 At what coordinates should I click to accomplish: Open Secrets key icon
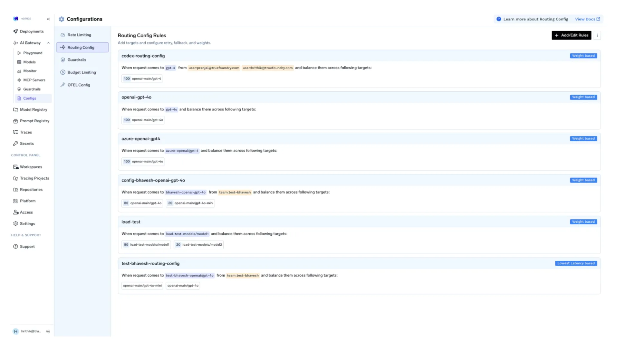(15, 144)
